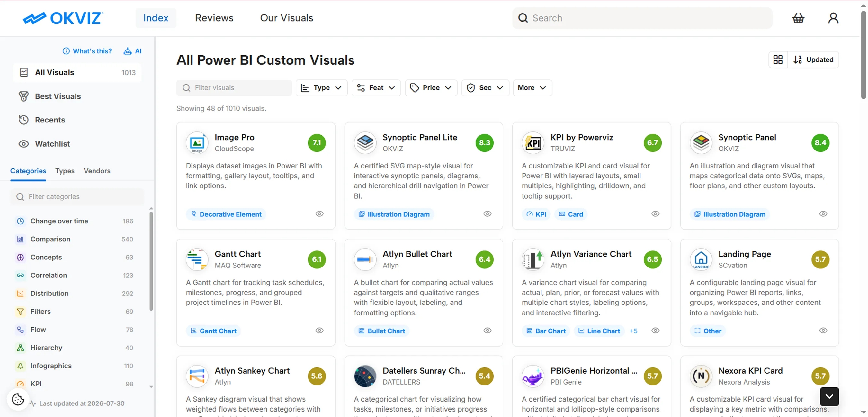868x417 pixels.
Task: Open the AI assistant link
Action: click(x=132, y=51)
